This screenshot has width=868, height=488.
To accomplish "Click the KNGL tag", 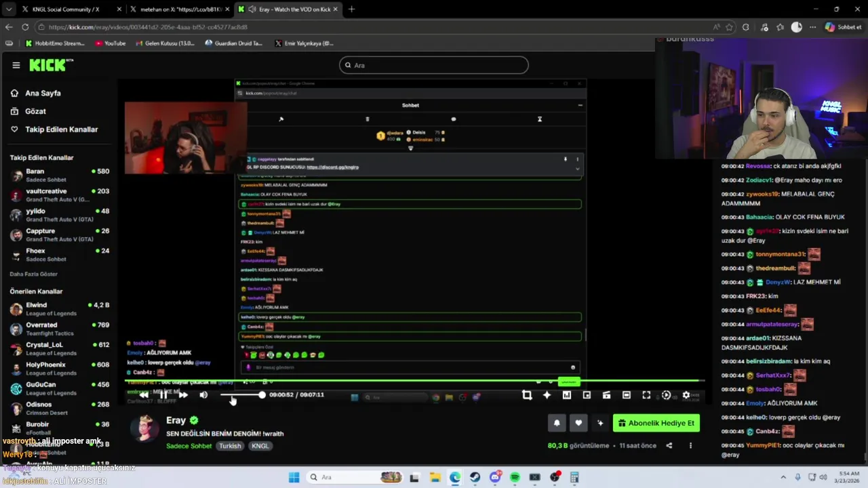I will pyautogui.click(x=260, y=446).
